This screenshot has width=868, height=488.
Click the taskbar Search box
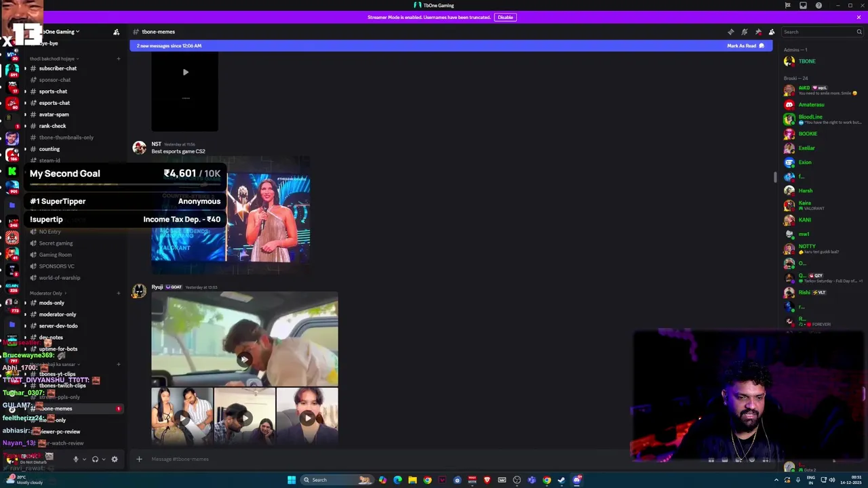337,480
